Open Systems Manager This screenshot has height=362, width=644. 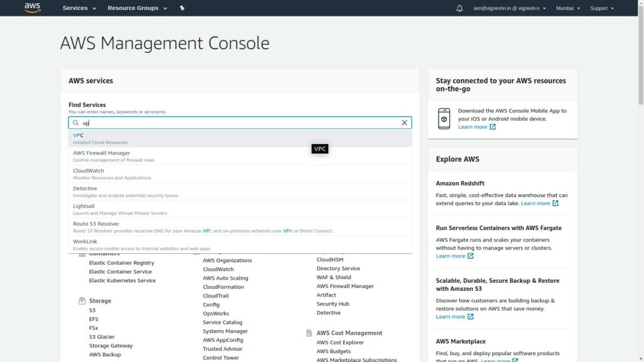point(225,331)
